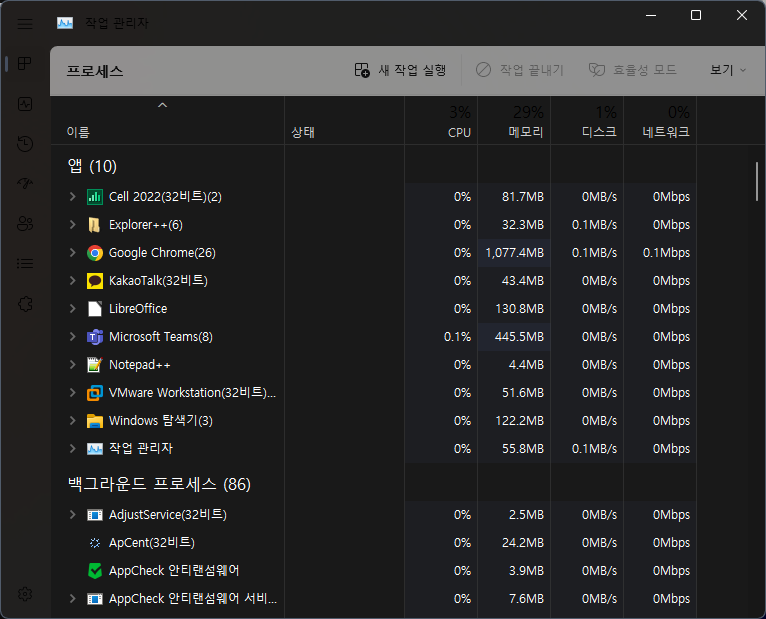Click the sort arrow above 이름 column
This screenshot has height=619, width=766.
coord(162,105)
